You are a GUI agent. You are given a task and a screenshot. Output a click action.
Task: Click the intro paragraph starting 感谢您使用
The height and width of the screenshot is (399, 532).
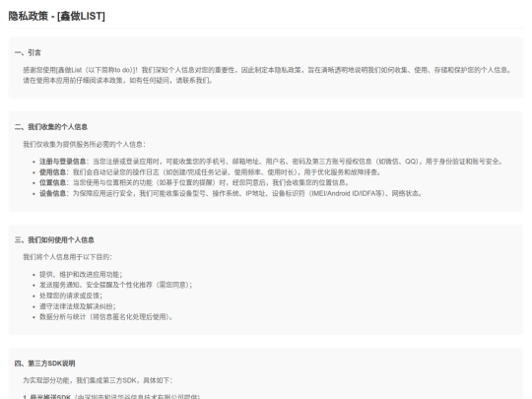[x=267, y=75]
